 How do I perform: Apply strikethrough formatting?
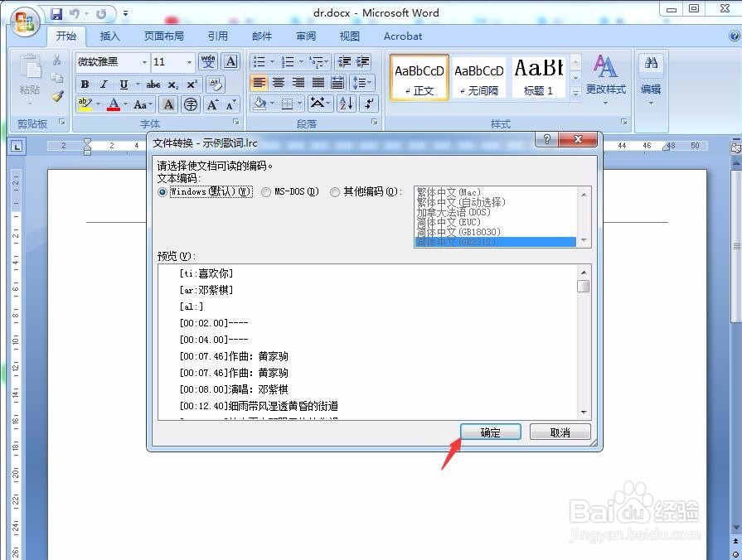(x=153, y=84)
